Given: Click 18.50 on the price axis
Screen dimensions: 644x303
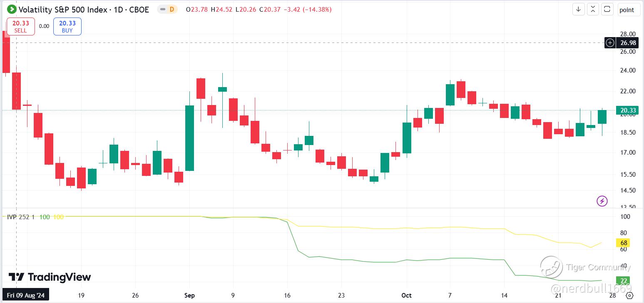Looking at the screenshot, I should [x=628, y=133].
